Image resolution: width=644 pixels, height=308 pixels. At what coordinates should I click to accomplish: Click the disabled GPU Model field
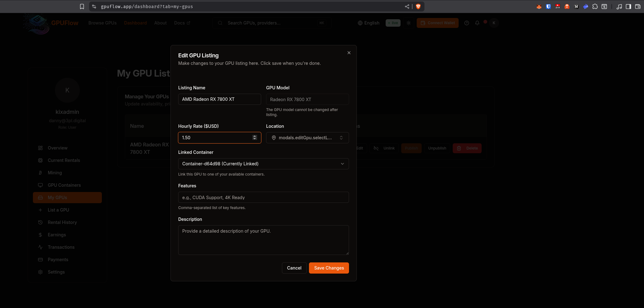coord(307,99)
